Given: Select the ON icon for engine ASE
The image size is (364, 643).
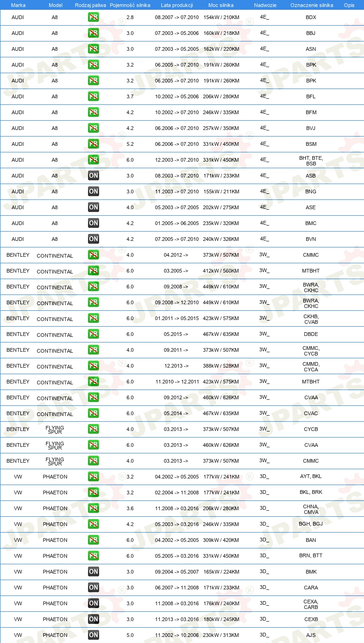Looking at the screenshot, I should coord(94,207).
